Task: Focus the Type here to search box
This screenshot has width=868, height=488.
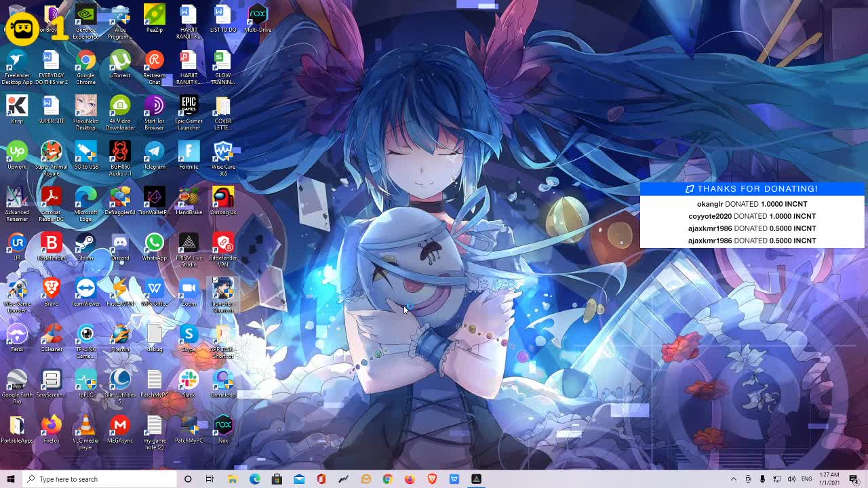Action: 99,479
